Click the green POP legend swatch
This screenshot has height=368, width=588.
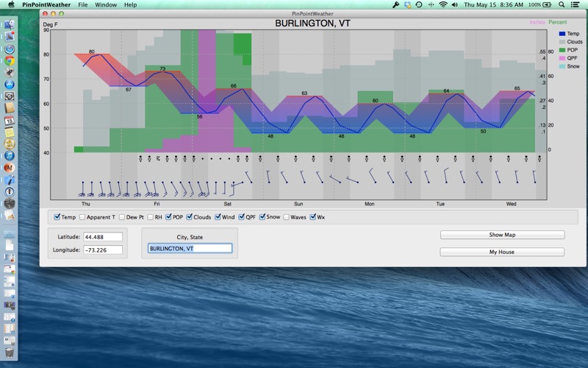point(562,50)
